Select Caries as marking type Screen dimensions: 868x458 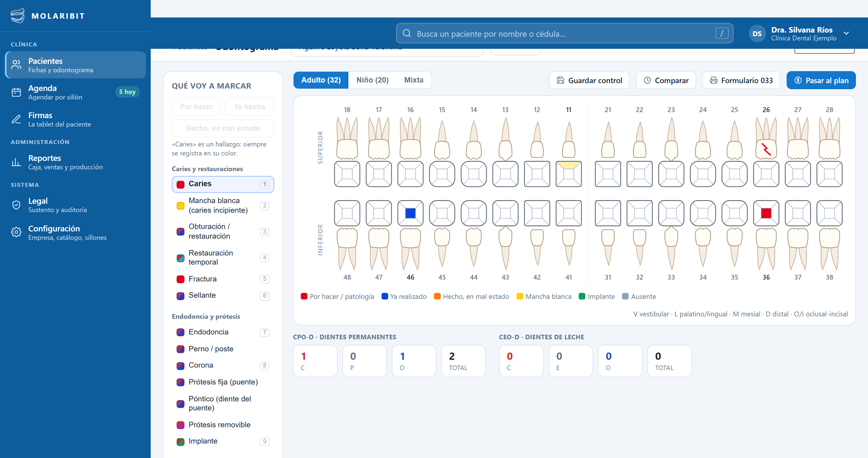pos(223,184)
